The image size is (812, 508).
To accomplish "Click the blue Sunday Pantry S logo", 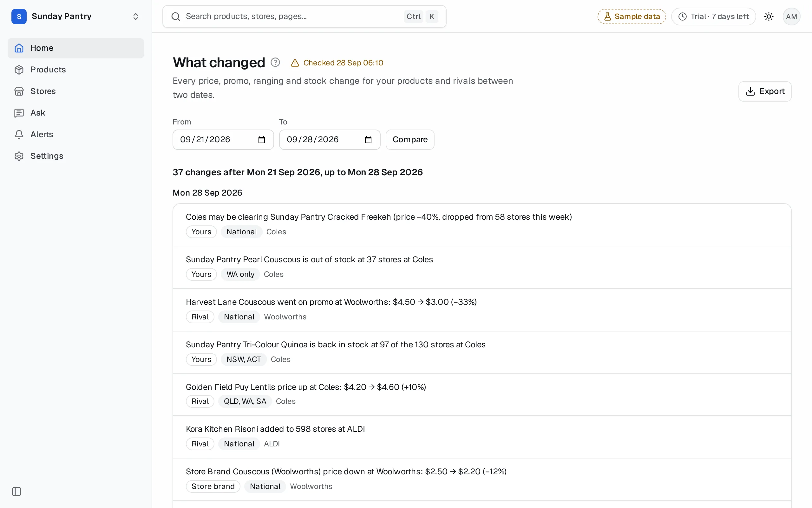I will pos(19,17).
